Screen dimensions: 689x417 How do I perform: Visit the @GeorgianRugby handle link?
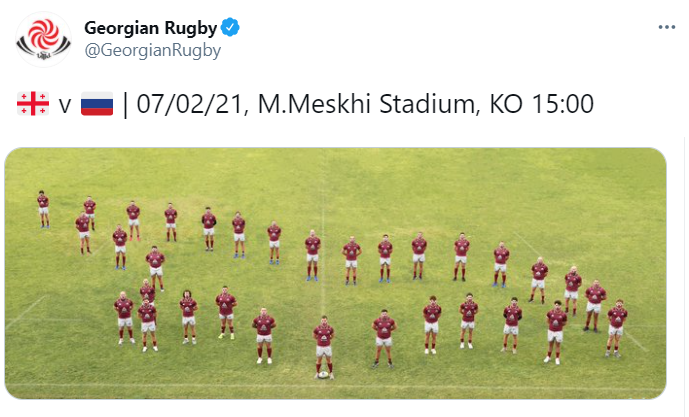coord(152,50)
